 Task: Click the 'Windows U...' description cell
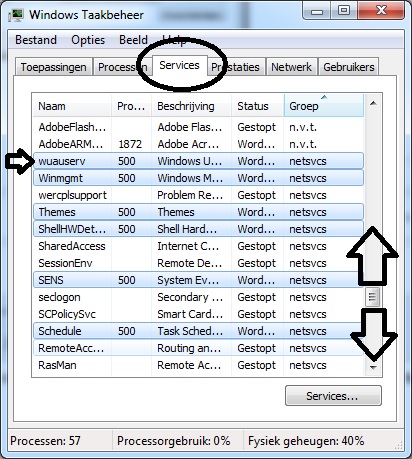(x=190, y=161)
